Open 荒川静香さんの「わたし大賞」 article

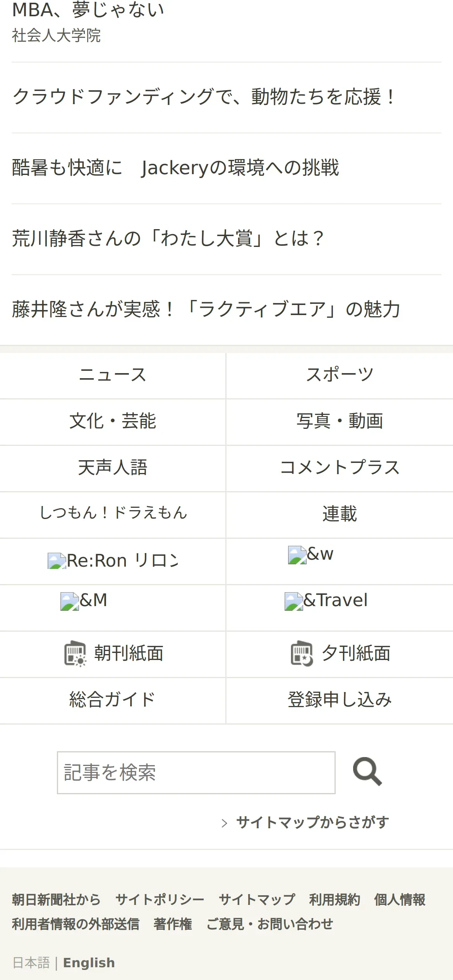[167, 239]
